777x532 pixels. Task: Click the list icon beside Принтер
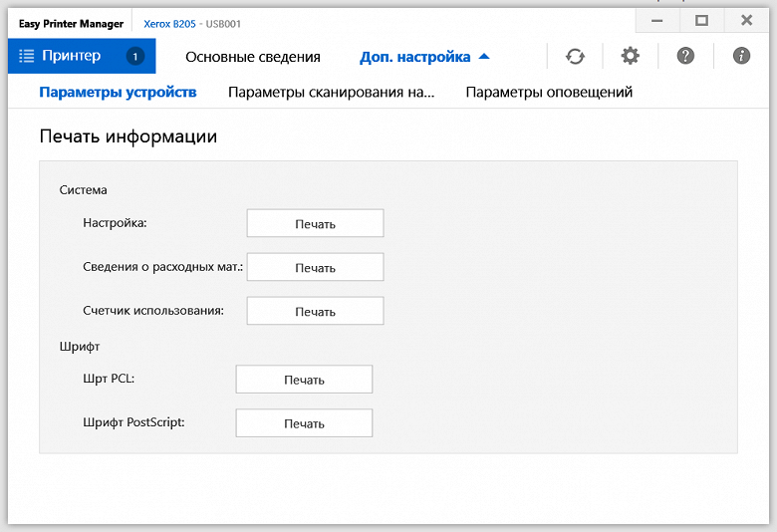tap(27, 57)
